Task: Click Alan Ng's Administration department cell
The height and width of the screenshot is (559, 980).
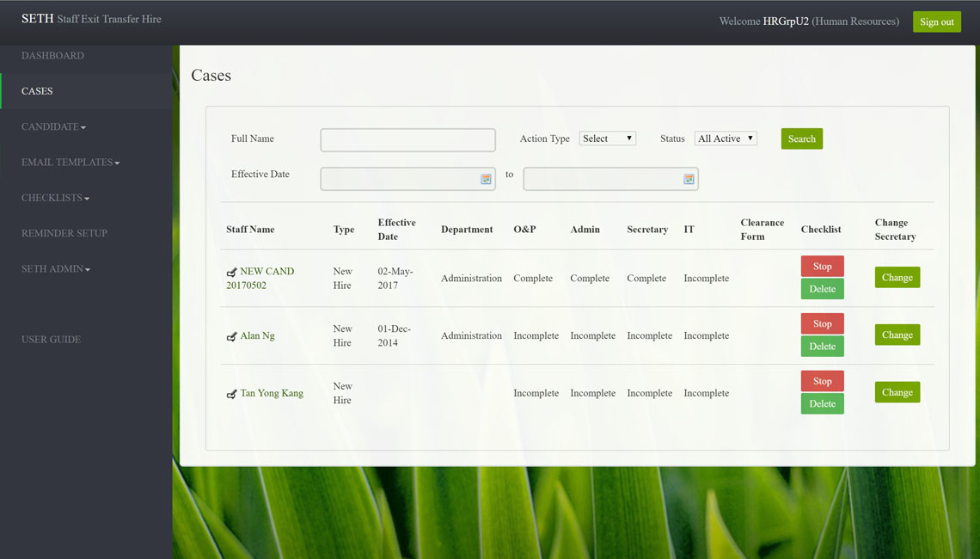Action: (471, 335)
